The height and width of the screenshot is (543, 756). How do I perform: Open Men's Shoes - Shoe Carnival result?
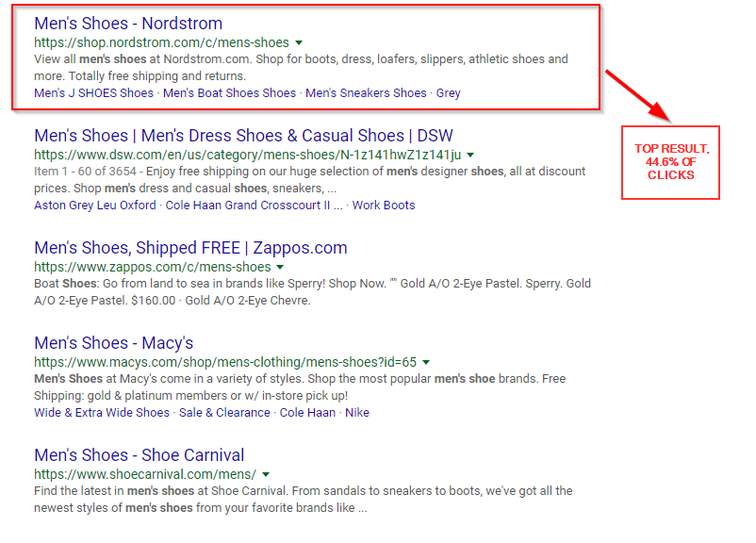(140, 455)
